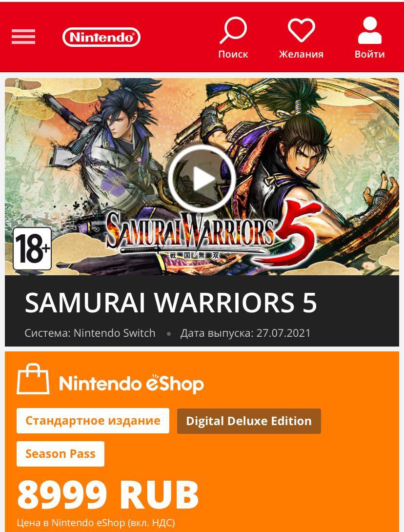Play the Samurai Warriors 5 trailer
Image resolution: width=404 pixels, height=532 pixels.
tap(202, 179)
